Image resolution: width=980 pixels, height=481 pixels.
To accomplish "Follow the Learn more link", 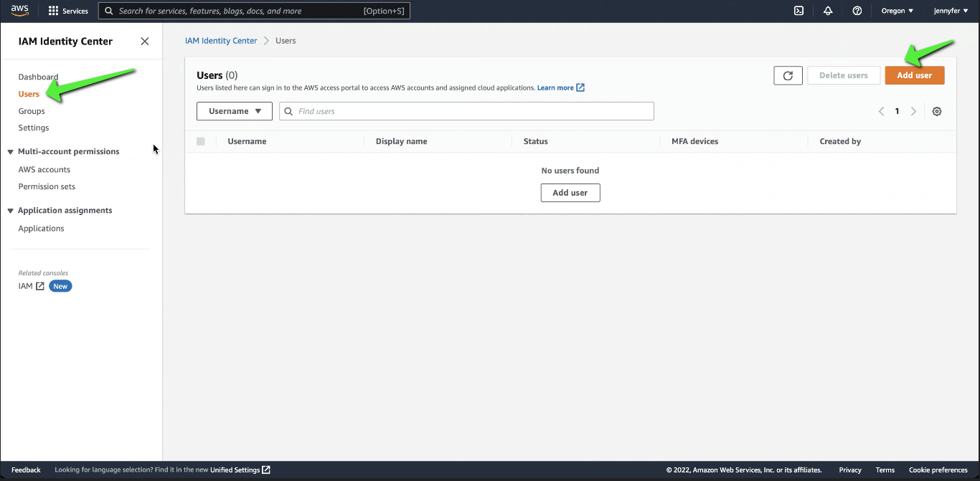I will pos(555,87).
